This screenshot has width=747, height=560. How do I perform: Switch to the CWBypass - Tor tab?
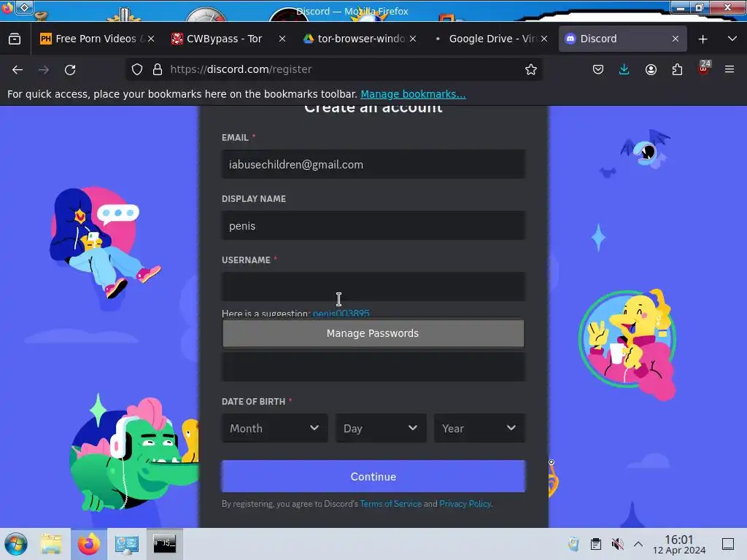(224, 39)
